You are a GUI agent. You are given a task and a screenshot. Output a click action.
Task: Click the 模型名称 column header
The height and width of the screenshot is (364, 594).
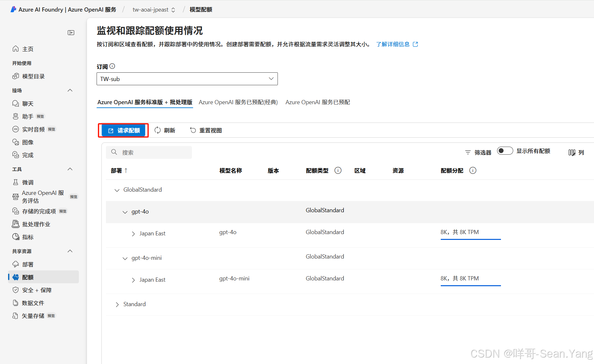[231, 171]
